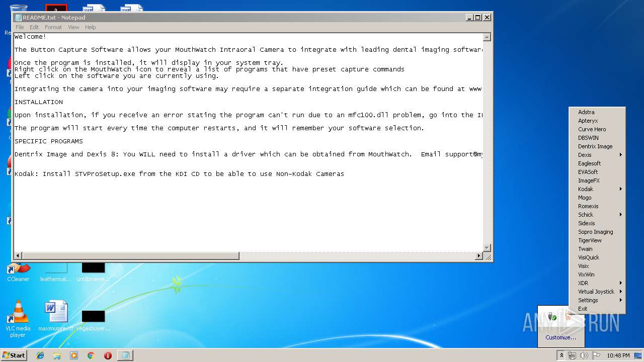The width and height of the screenshot is (644, 362).
Task: Expand the Settings submenu
Action: [597, 300]
